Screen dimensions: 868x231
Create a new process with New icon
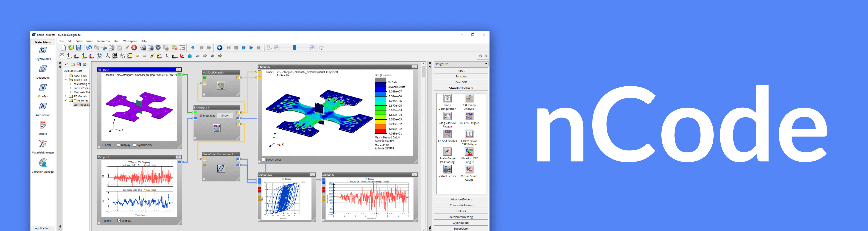coord(63,48)
